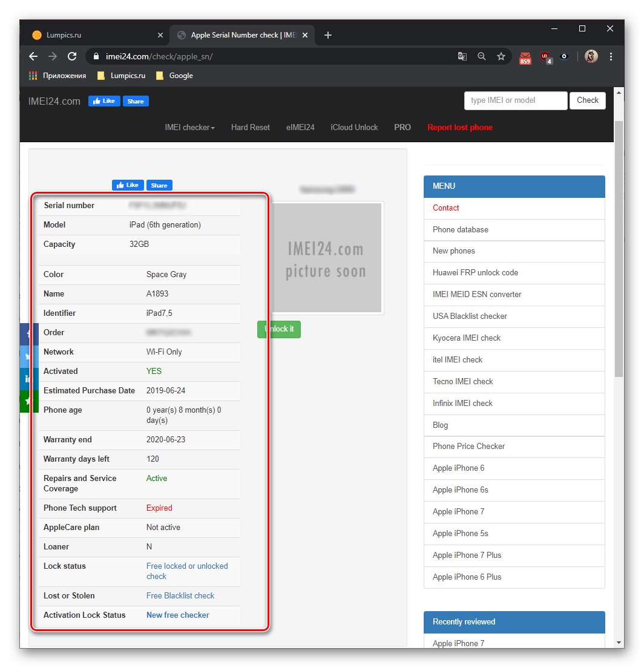Open the Chrome profile avatar

coord(591,56)
